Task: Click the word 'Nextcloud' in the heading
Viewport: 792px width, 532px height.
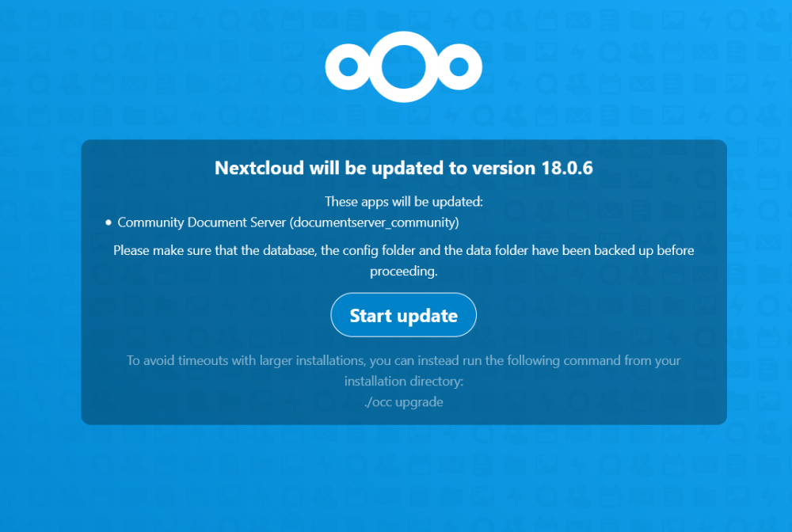Action: [259, 168]
